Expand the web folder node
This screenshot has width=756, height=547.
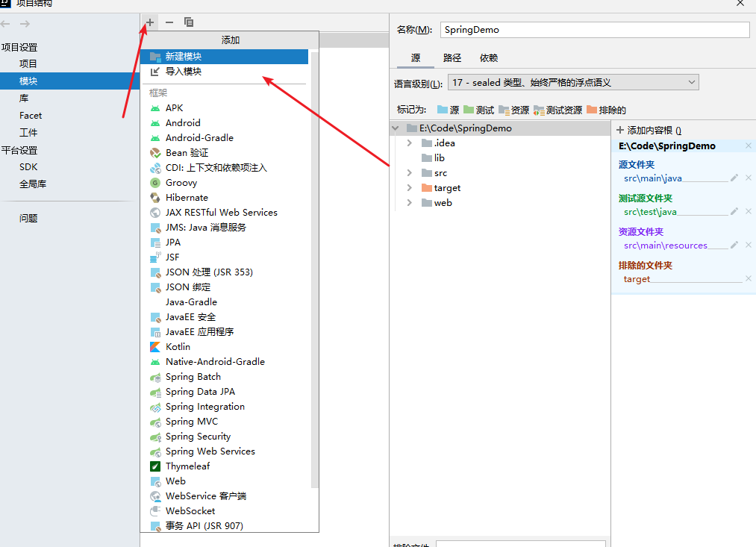[x=409, y=203]
